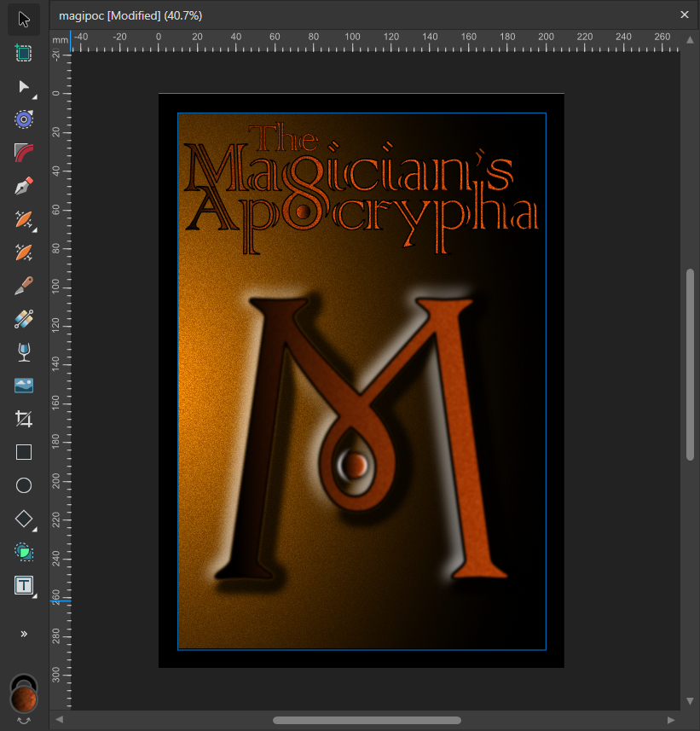Choose the Place Image tool
The image size is (700, 731).
(24, 386)
